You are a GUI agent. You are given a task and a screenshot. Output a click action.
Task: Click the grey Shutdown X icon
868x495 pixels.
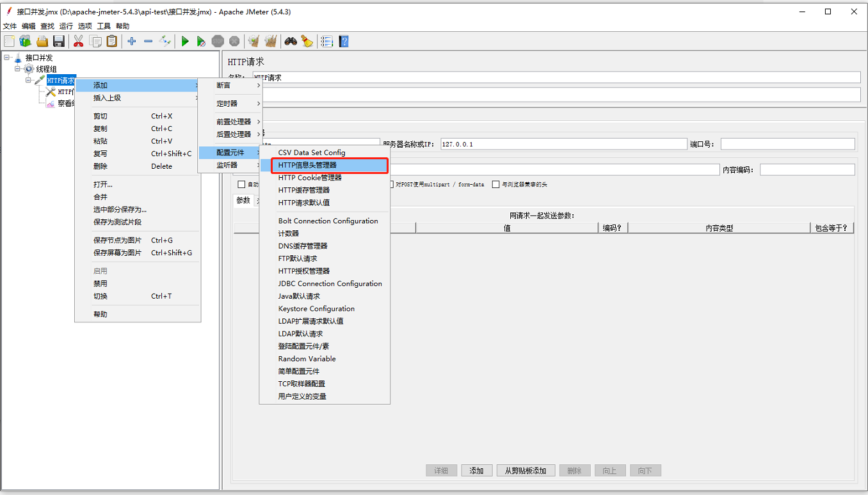[234, 42]
